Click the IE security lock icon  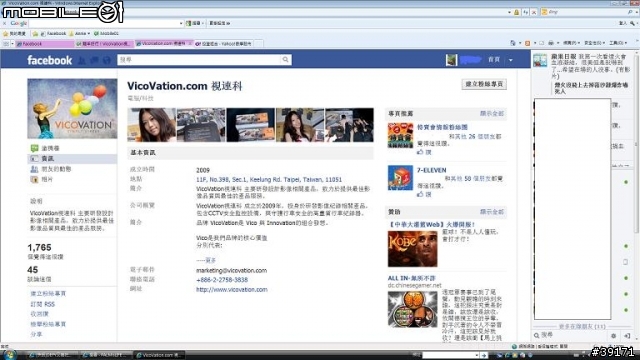pos(516,12)
